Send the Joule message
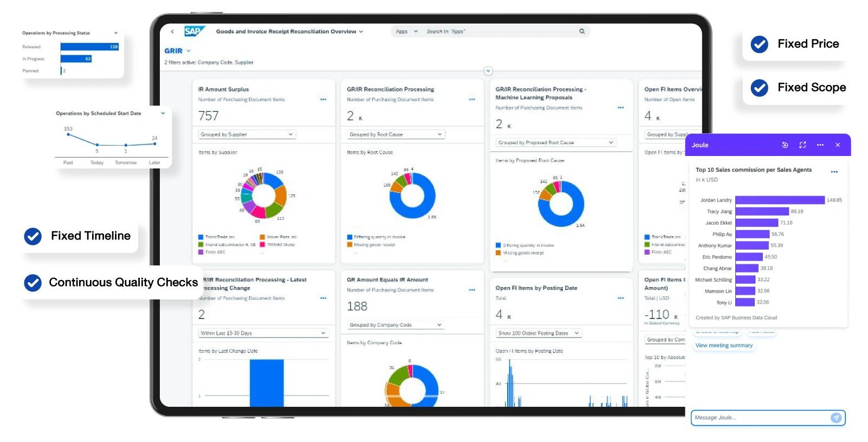This screenshot has width=868, height=442. 837,418
